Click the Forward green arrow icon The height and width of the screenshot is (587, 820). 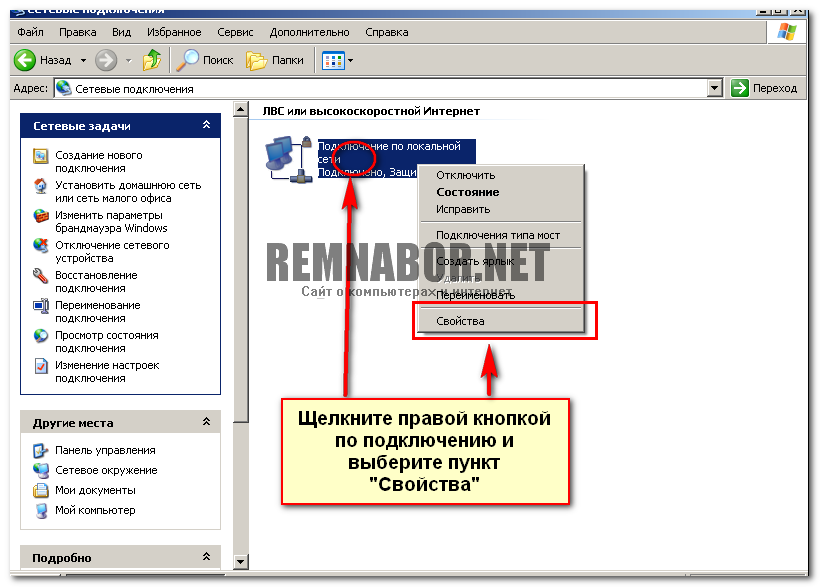(105, 60)
